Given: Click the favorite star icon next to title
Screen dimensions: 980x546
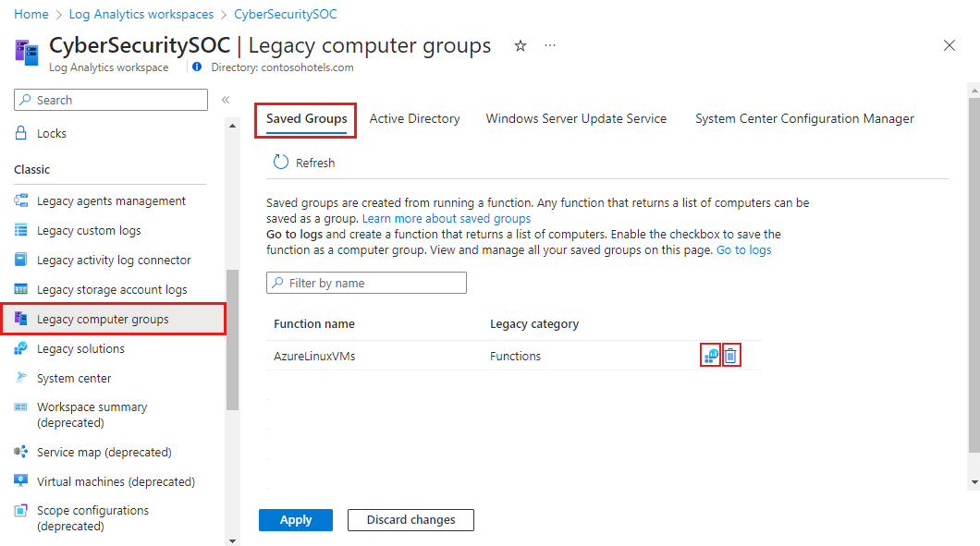Looking at the screenshot, I should point(521,45).
